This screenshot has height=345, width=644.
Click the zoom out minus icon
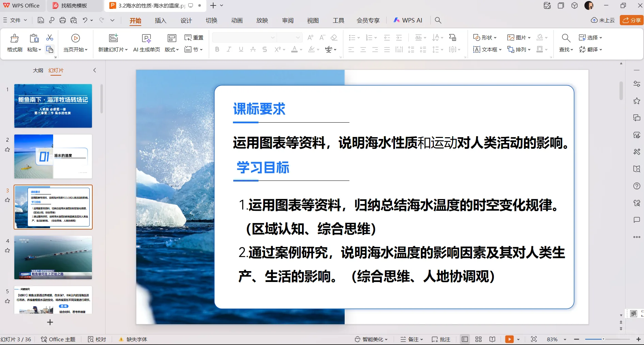coord(577,339)
